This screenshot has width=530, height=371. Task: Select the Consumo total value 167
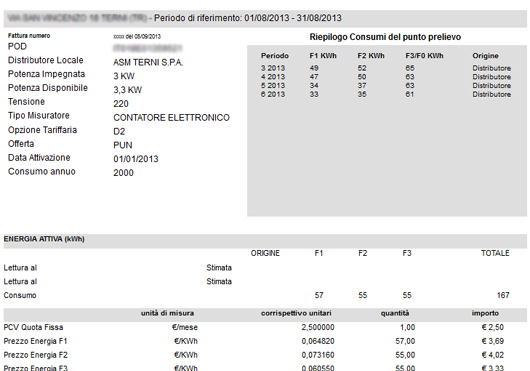(x=503, y=295)
